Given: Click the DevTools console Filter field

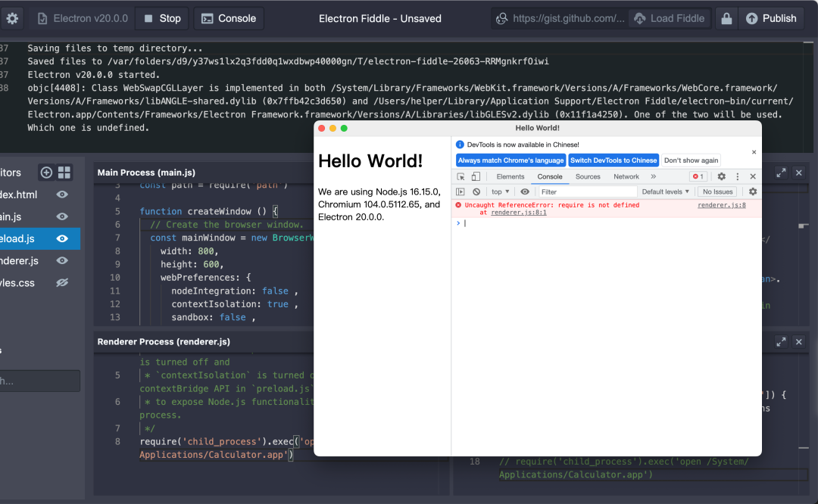Looking at the screenshot, I should tap(588, 191).
